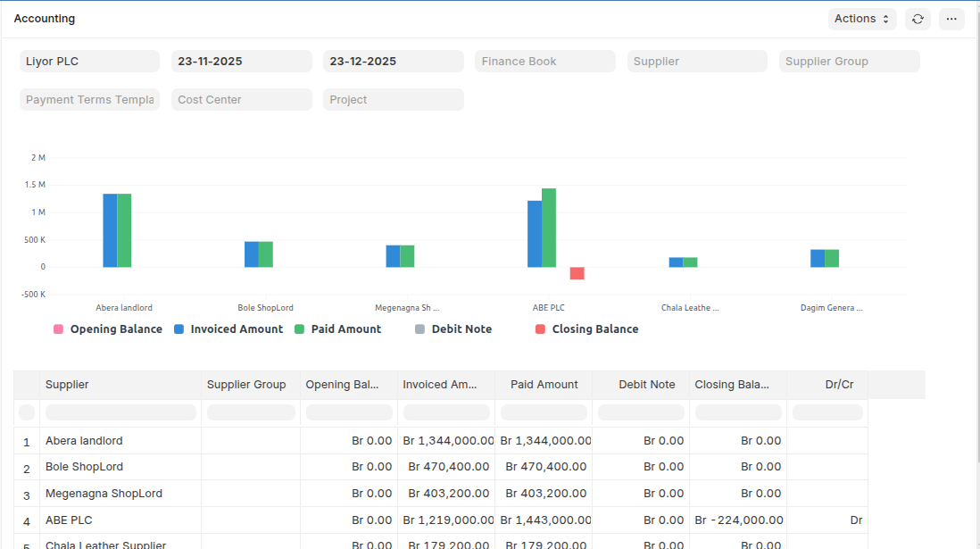Click the Supplier column filter box
This screenshot has height=549, width=980.
(x=120, y=412)
